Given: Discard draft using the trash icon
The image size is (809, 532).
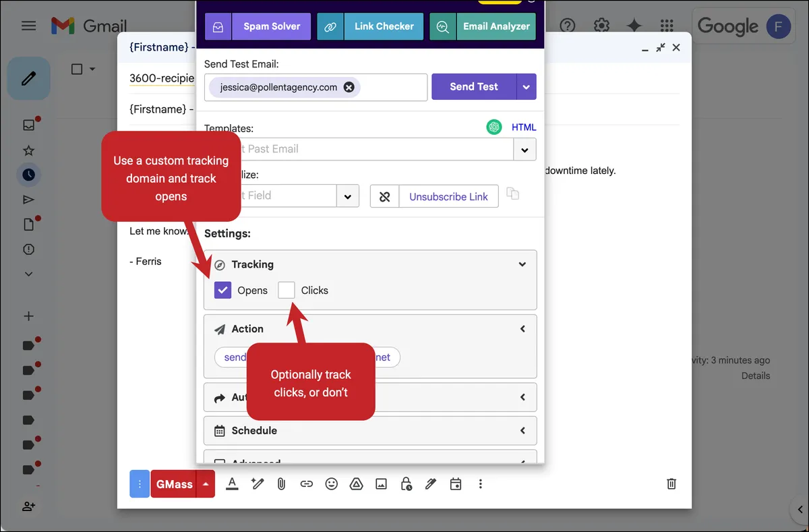Looking at the screenshot, I should [x=671, y=483].
